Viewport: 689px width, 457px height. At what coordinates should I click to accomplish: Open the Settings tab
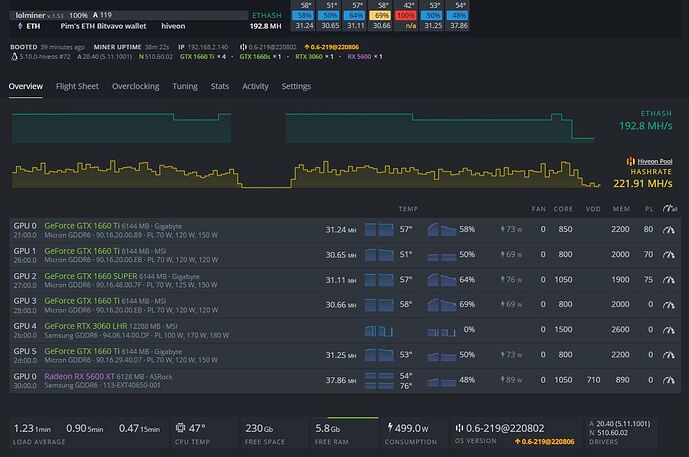[296, 86]
